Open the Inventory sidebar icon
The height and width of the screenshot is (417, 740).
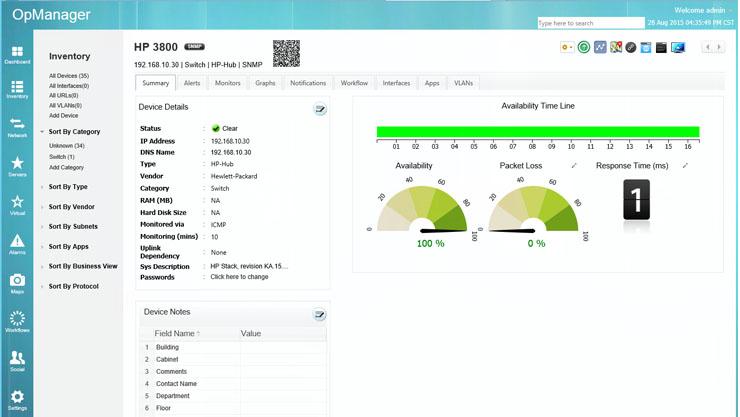17,89
